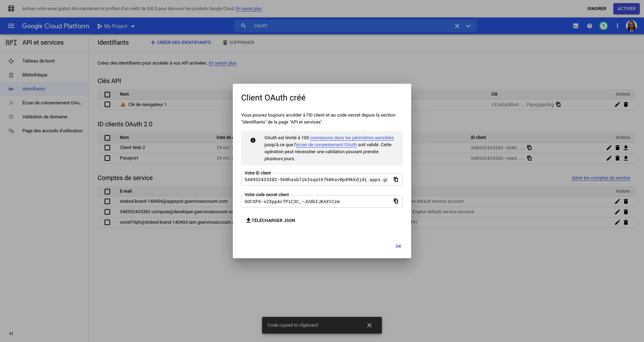Check the stoked-brand-140404@appspot row

(x=107, y=201)
